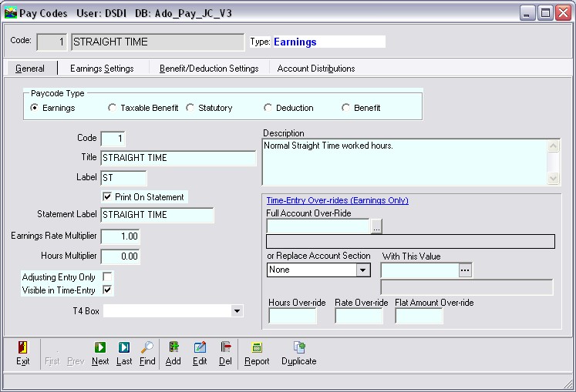Uncheck Visible in Time-Entry
576x392 pixels.
click(107, 290)
